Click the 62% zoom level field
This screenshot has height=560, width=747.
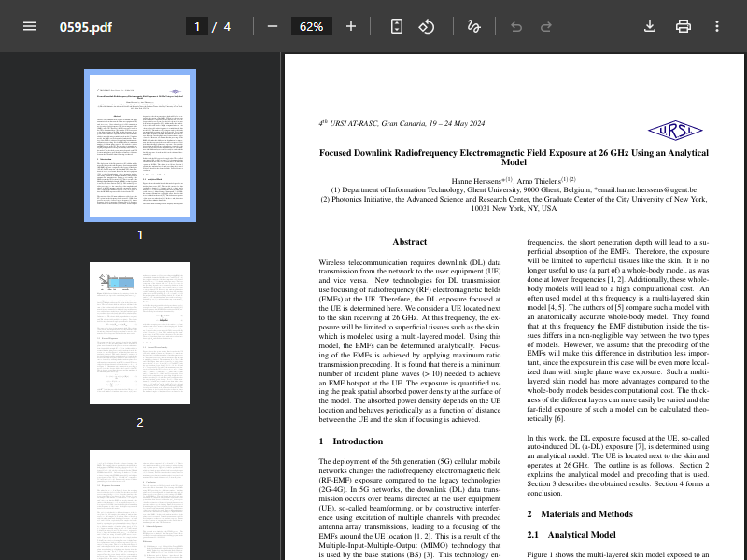click(x=312, y=27)
